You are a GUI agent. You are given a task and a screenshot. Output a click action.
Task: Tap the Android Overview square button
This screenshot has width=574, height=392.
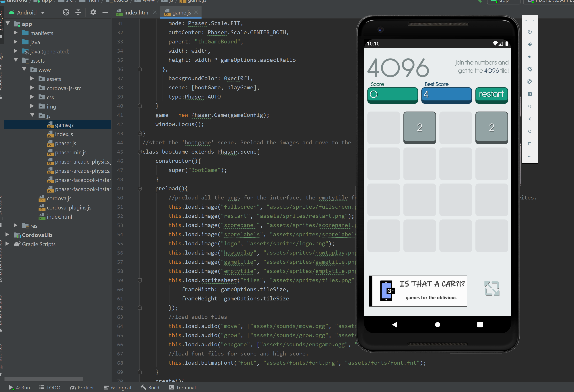click(479, 325)
